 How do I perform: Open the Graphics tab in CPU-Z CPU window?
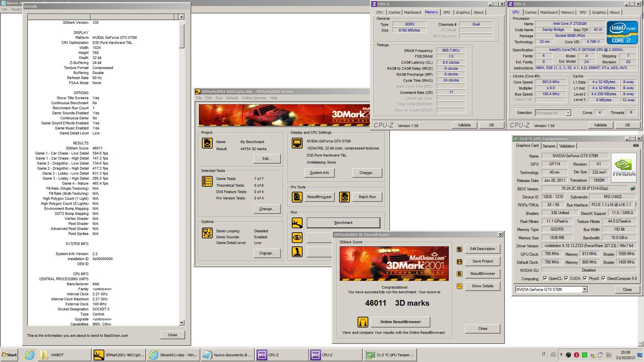pyautogui.click(x=599, y=12)
